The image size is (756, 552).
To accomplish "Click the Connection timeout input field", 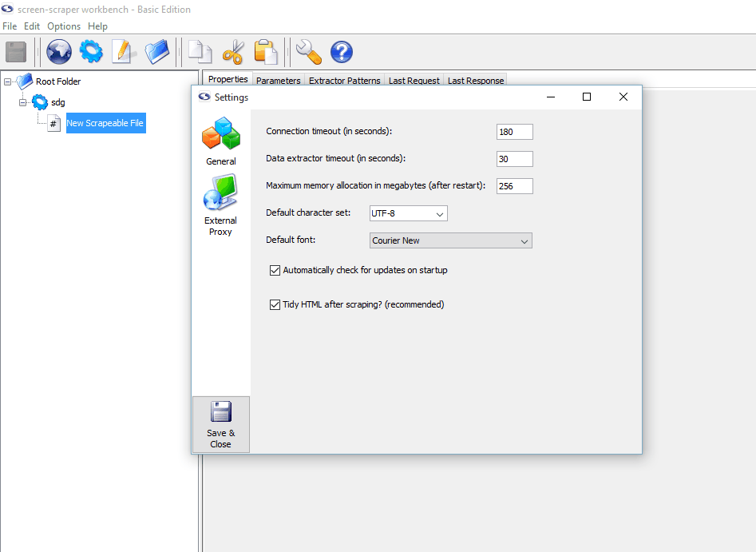I will pyautogui.click(x=514, y=132).
